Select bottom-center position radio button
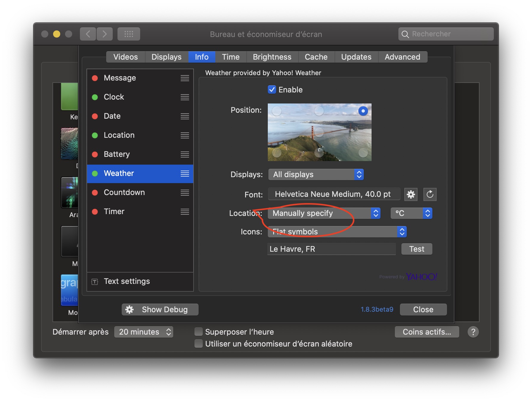 (319, 153)
